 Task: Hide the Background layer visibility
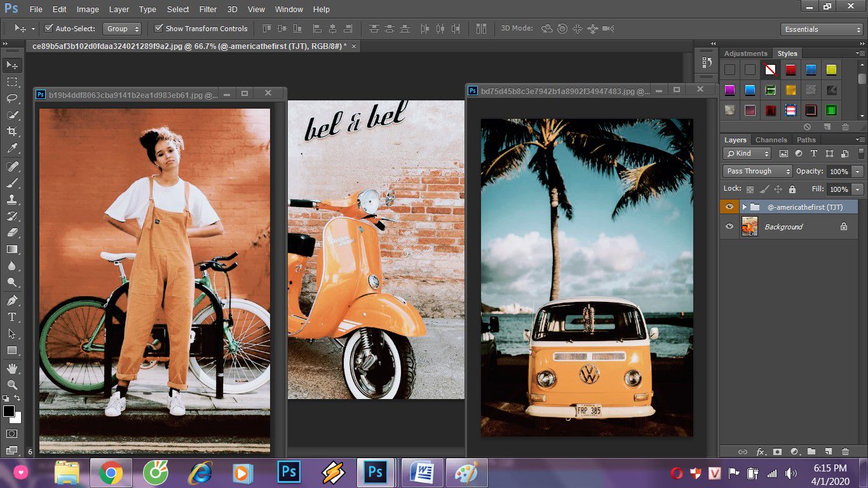[729, 226]
